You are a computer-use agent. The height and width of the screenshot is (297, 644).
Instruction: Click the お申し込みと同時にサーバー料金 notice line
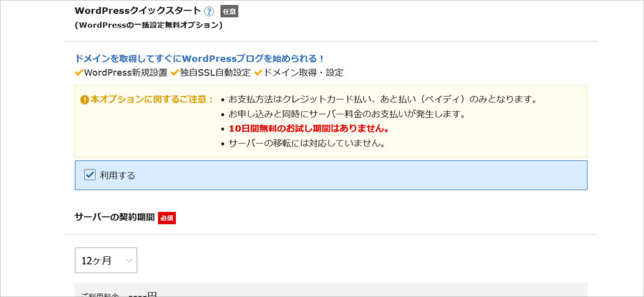click(x=347, y=114)
